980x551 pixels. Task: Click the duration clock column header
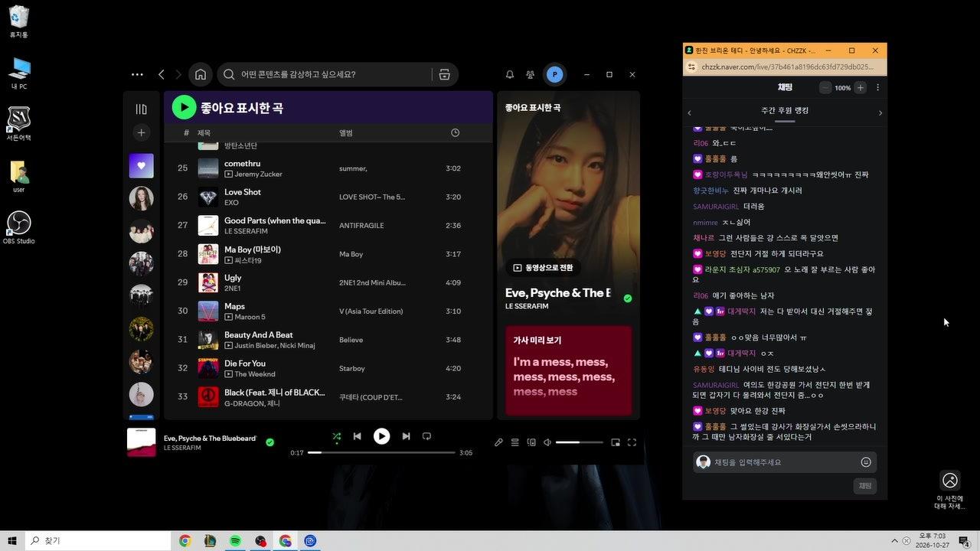pyautogui.click(x=455, y=133)
